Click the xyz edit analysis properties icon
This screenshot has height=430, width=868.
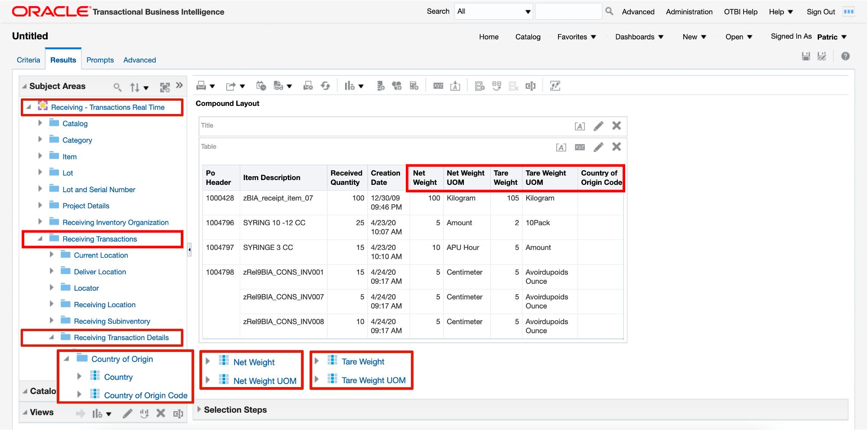click(438, 86)
